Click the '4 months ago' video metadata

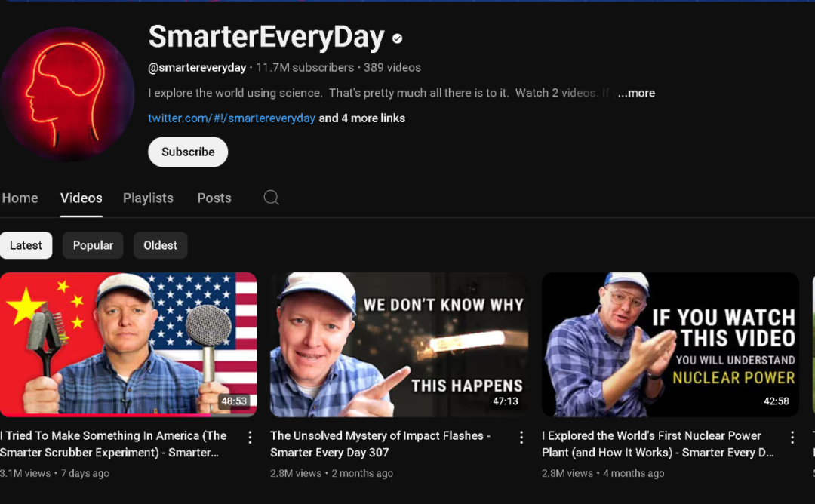point(634,473)
